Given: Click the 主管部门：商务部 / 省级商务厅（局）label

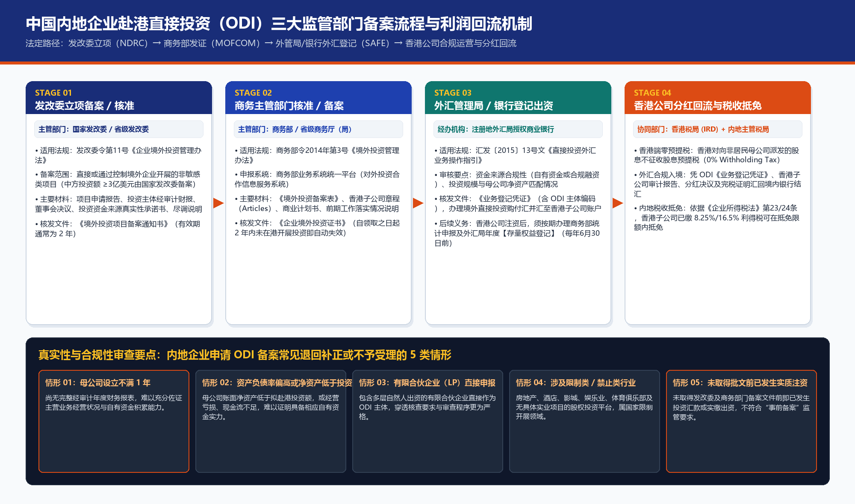Looking at the screenshot, I should tap(318, 129).
